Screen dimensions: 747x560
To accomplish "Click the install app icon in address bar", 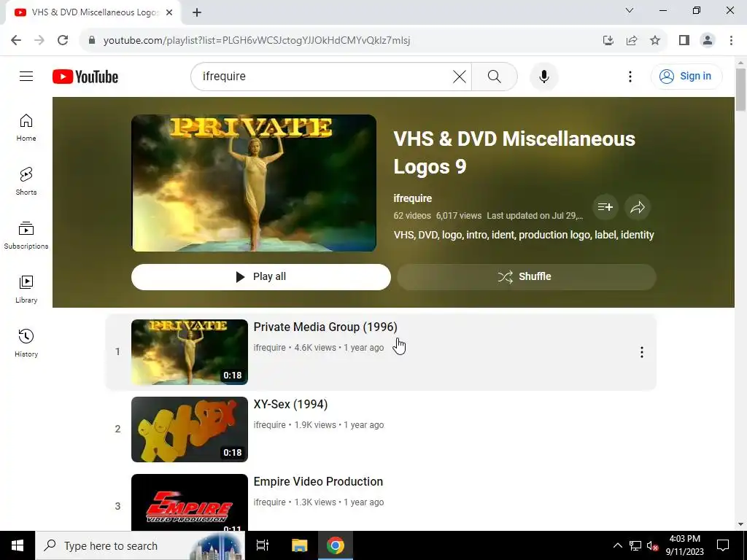I will 608,40.
